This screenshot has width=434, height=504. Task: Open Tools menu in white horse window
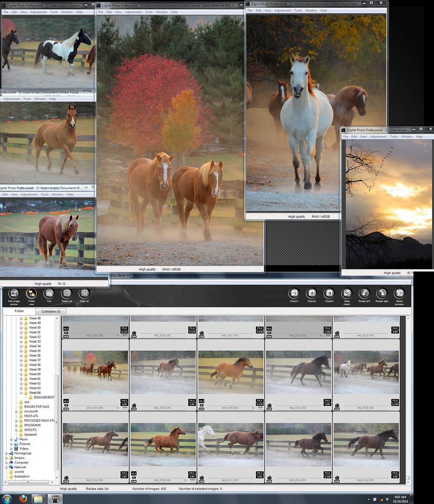298,10
